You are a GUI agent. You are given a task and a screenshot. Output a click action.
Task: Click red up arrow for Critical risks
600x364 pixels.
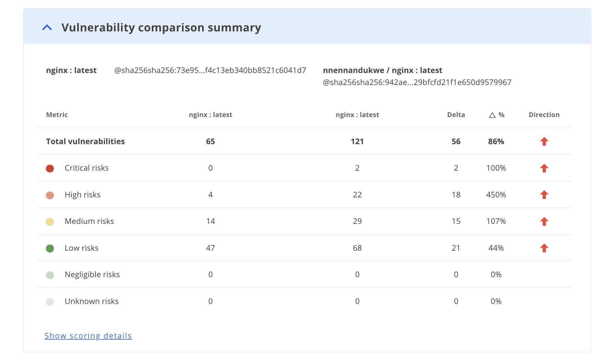pos(544,168)
